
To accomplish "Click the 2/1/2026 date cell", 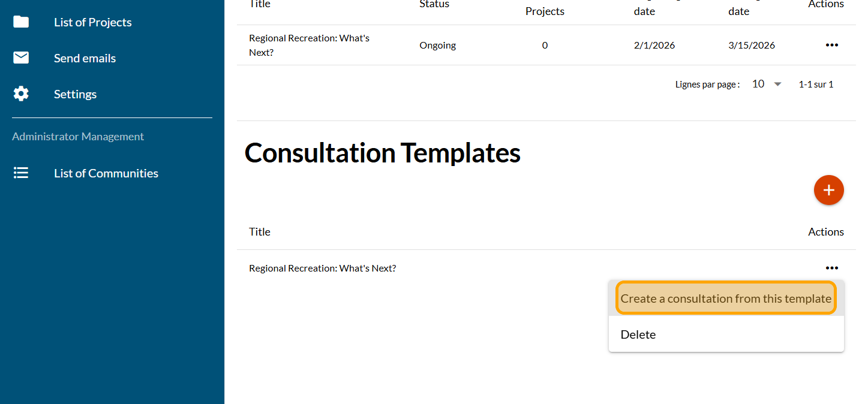I will (654, 45).
